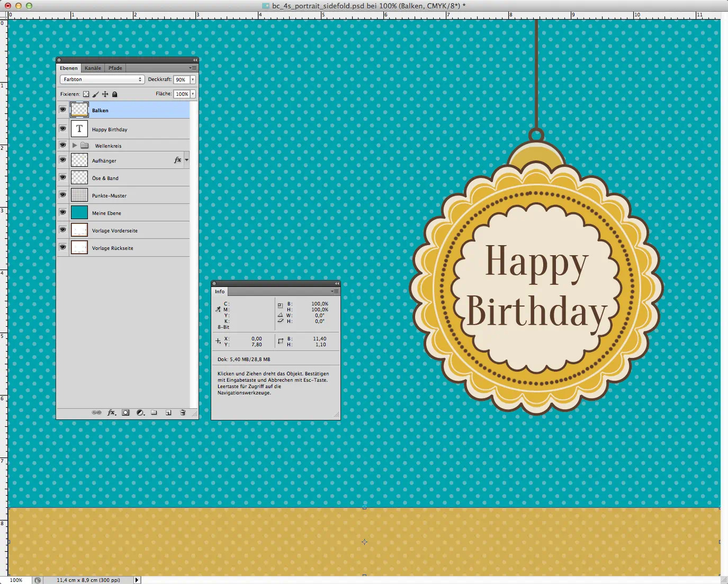The width and height of the screenshot is (728, 584).
Task: Click the link layers icon
Action: (x=96, y=412)
